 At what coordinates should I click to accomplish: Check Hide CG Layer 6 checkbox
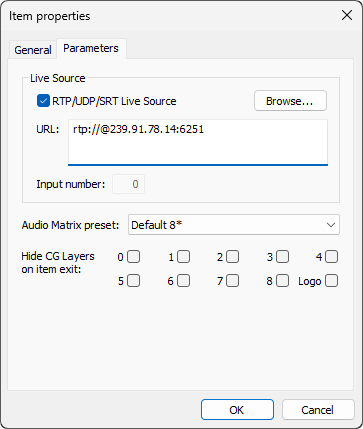pos(184,281)
